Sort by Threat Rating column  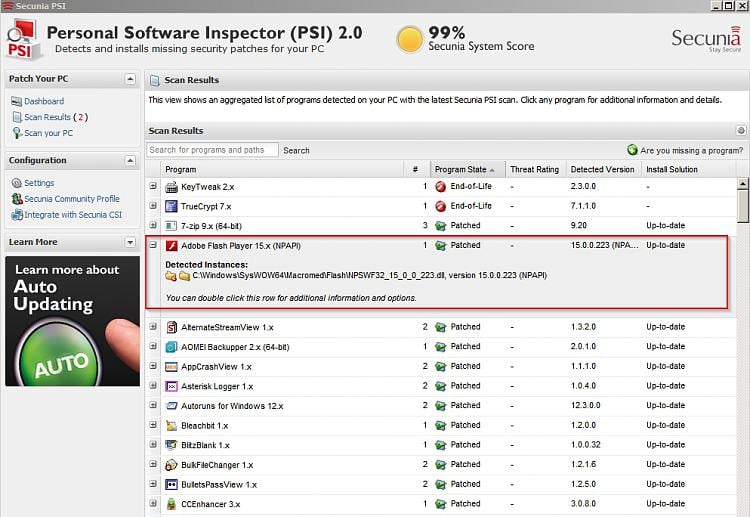pos(535,169)
